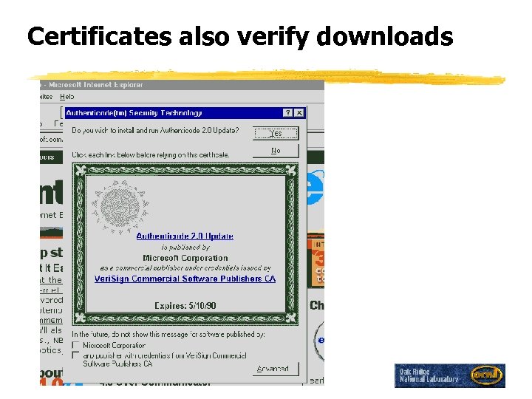Tick the Microsoft Corporation checkbox
Screen dimensions: 532x399
tap(76, 345)
